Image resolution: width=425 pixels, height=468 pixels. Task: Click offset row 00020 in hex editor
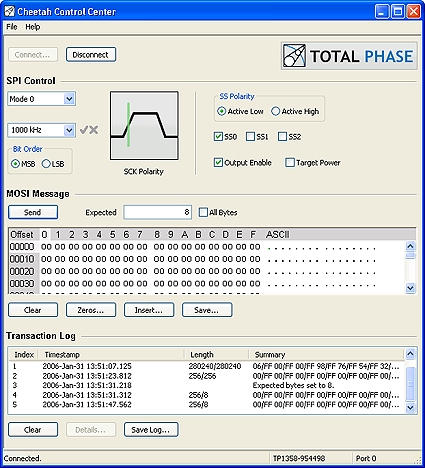pyautogui.click(x=22, y=271)
